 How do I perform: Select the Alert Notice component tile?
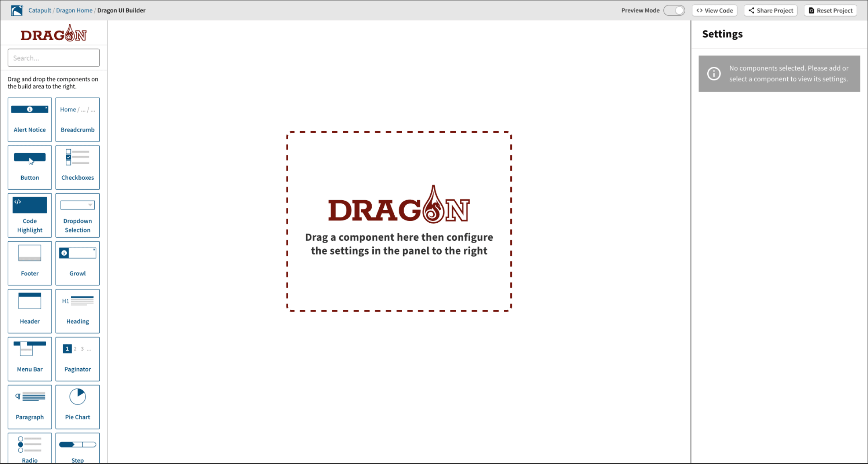[30, 119]
